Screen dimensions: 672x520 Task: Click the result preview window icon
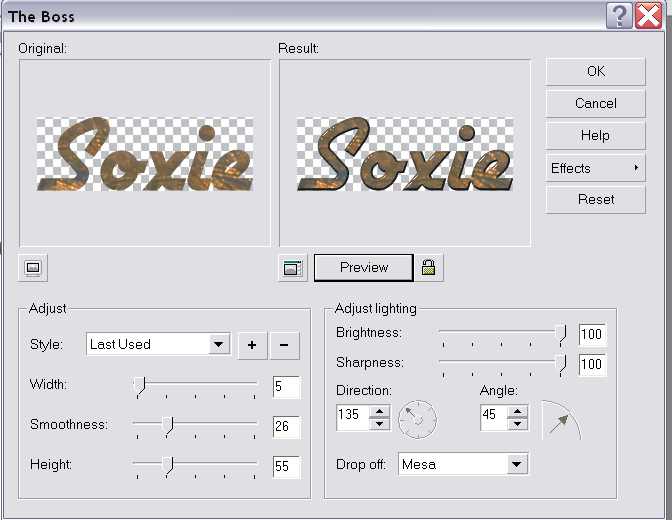pyautogui.click(x=294, y=268)
